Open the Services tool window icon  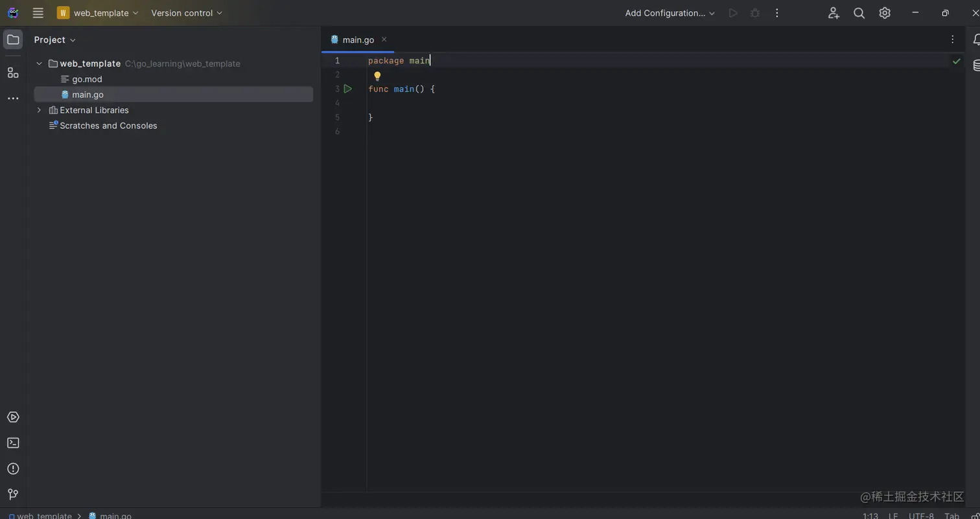13,417
